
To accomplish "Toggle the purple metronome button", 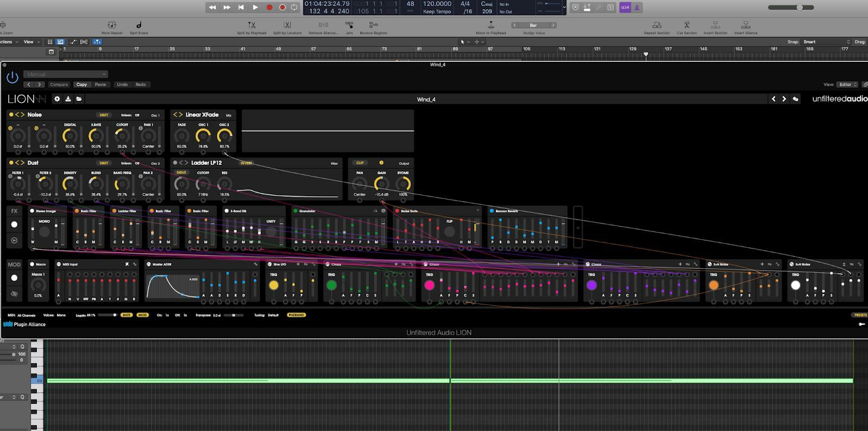I will click(x=637, y=7).
